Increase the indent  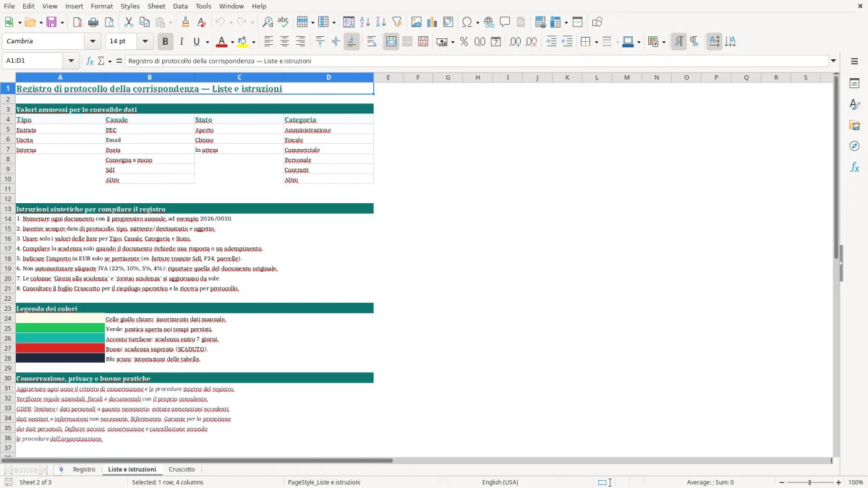[551, 42]
